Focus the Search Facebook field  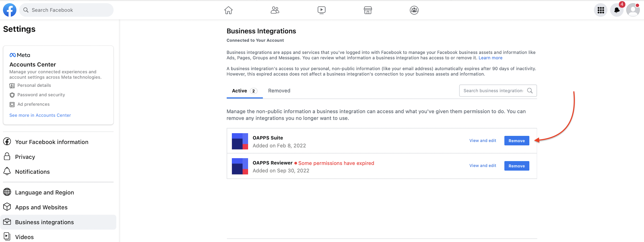66,10
